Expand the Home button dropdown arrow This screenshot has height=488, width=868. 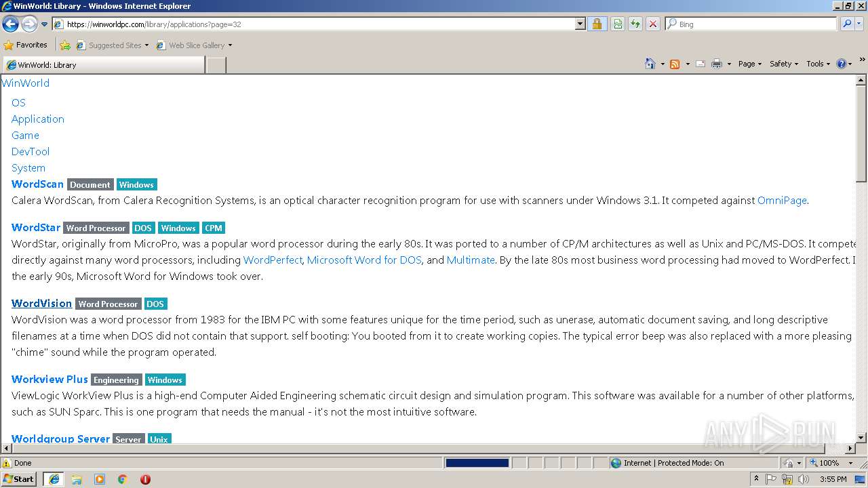point(663,64)
